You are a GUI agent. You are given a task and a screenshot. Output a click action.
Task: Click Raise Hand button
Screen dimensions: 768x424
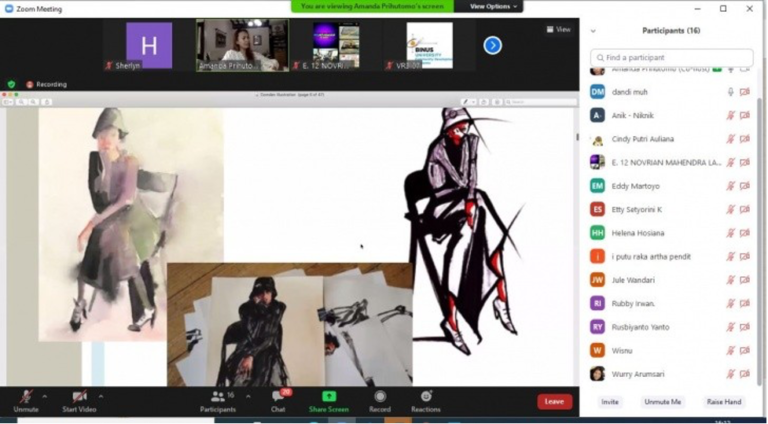(724, 401)
